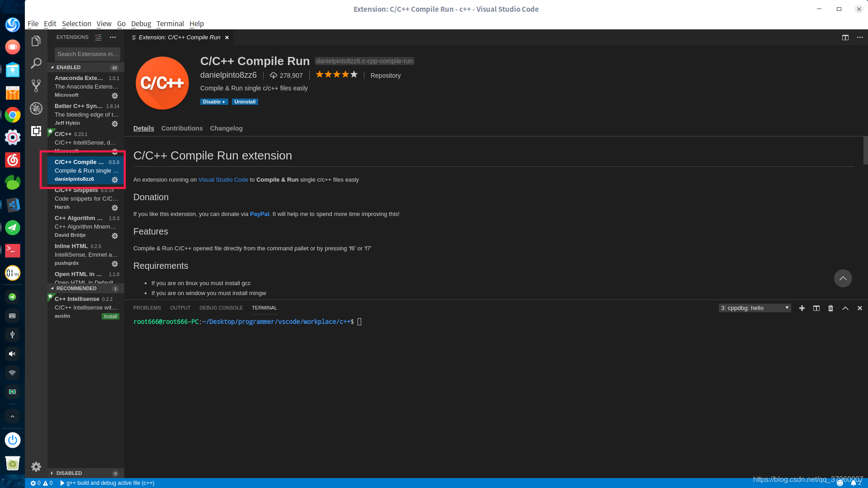Maximize terminal panel with chevron up
868x488 pixels.
(x=845, y=308)
